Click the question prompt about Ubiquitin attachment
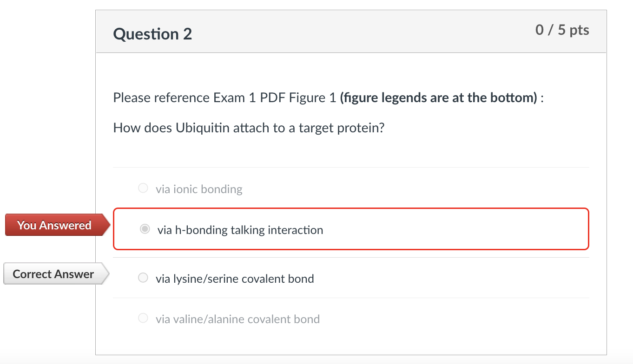Screen dimensions: 633x364 [248, 127]
